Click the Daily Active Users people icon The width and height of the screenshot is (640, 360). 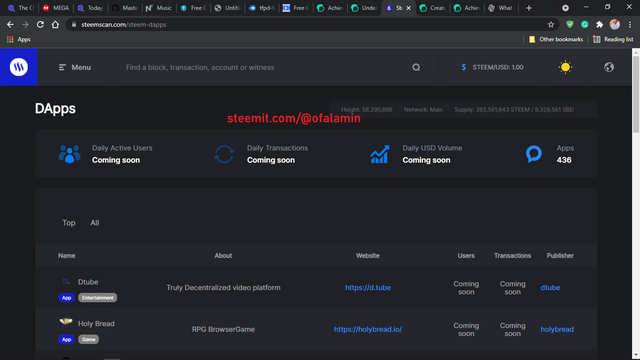[69, 154]
